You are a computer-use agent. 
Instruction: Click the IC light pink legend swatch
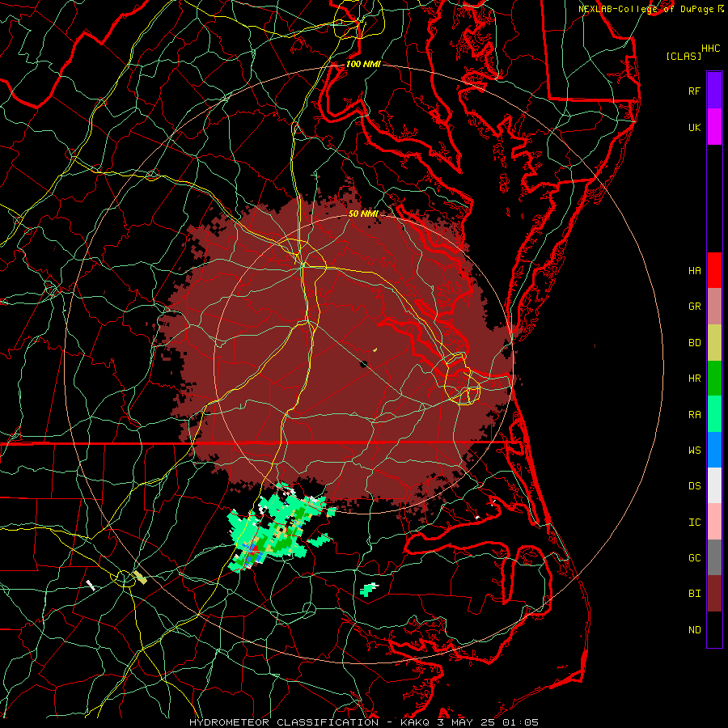[714, 522]
